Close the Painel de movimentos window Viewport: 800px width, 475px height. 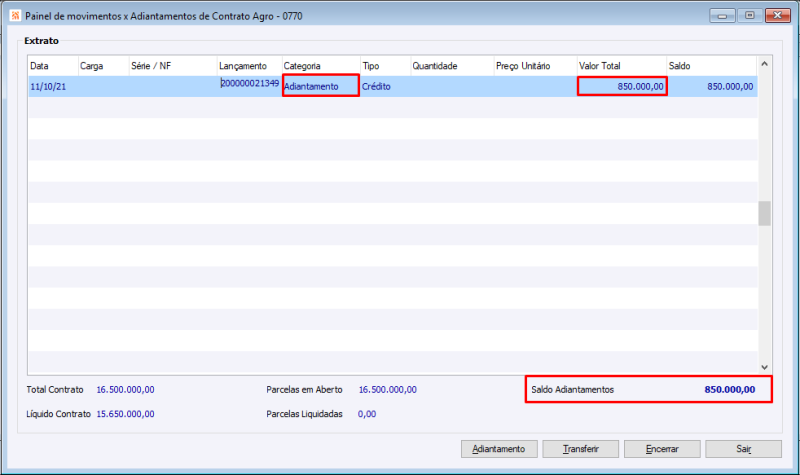[778, 15]
